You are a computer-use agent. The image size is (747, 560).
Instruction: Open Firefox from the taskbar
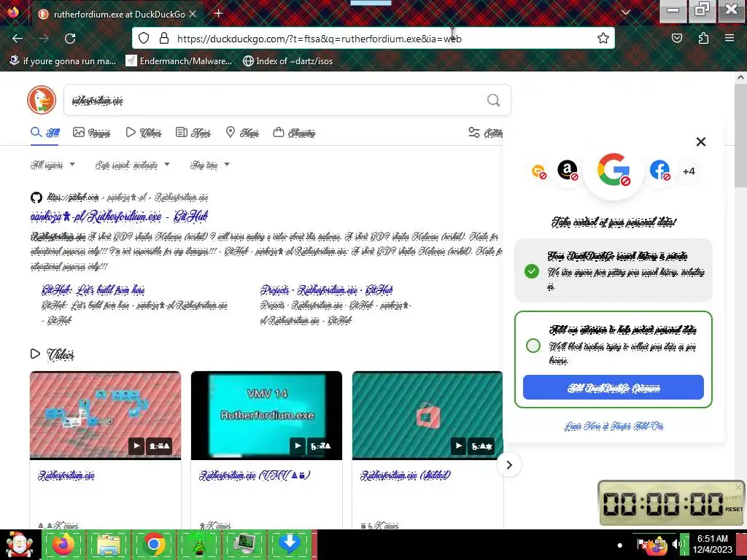[63, 545]
